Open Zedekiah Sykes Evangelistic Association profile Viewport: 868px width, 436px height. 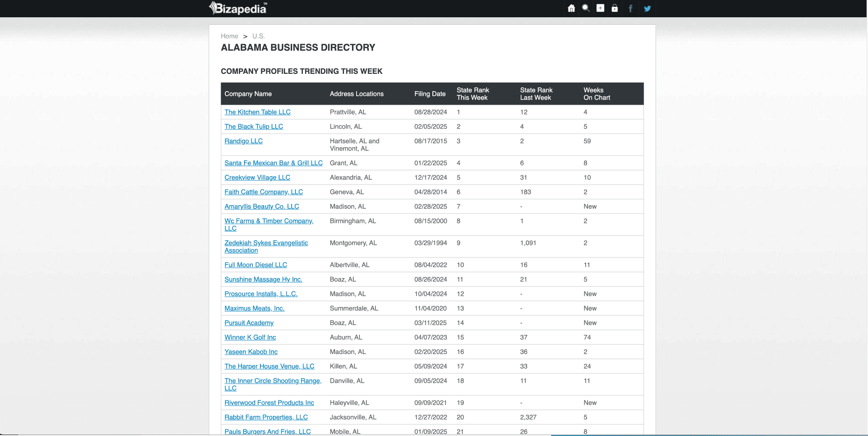click(266, 246)
